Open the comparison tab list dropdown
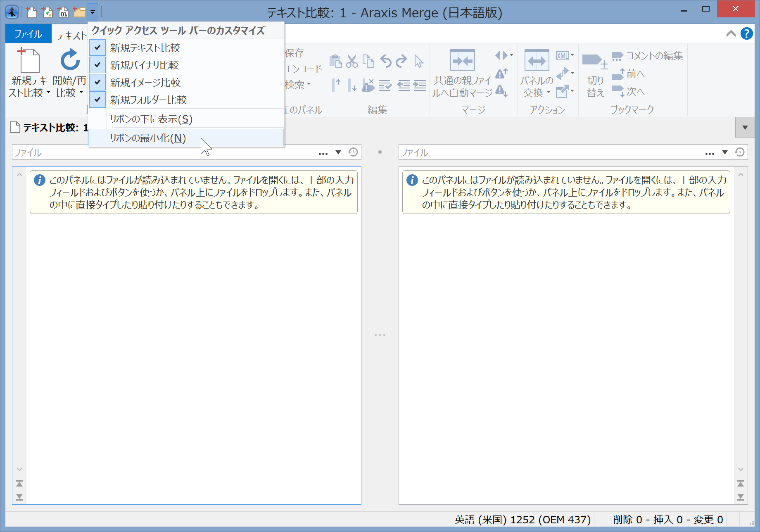The width and height of the screenshot is (760, 532). coord(745,128)
